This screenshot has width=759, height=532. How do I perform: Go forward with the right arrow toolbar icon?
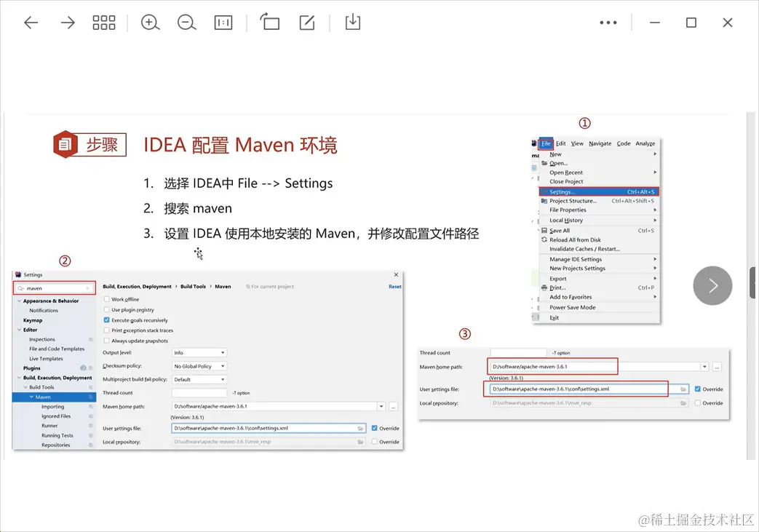click(x=67, y=23)
